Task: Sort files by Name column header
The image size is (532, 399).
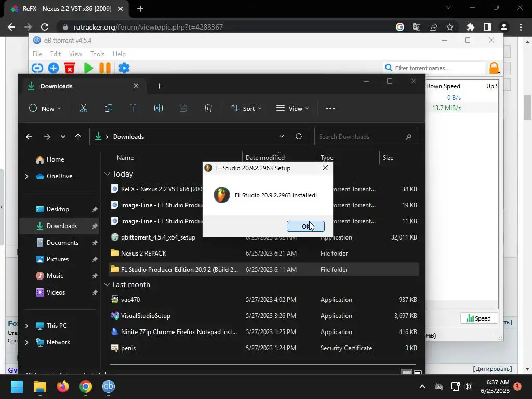Action: 125,158
